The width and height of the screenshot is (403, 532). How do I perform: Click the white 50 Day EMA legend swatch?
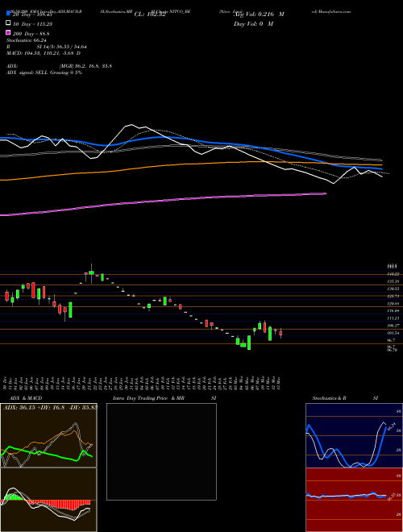(x=8, y=23)
